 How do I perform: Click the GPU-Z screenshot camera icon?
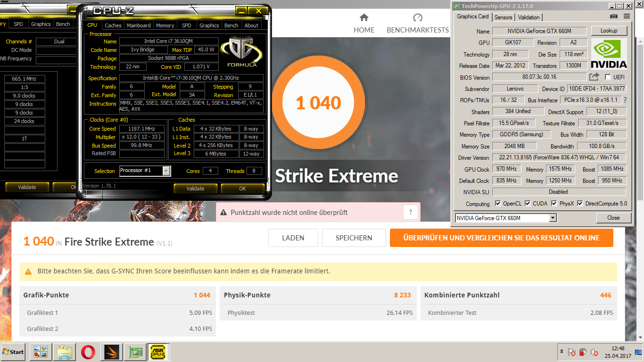click(613, 16)
